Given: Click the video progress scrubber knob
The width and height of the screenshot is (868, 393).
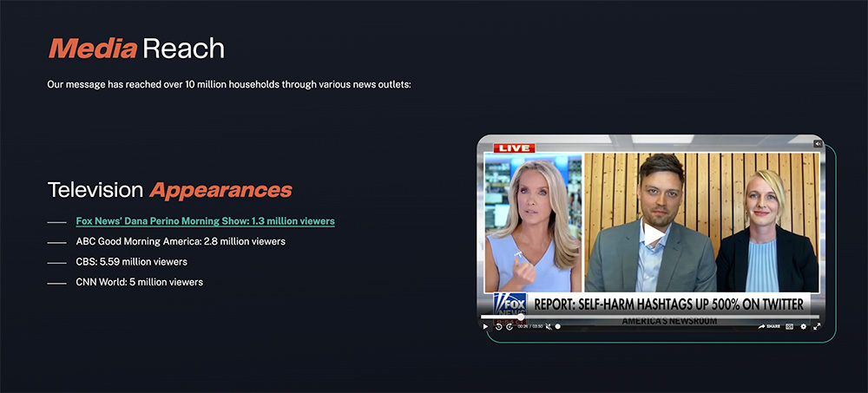Looking at the screenshot, I should (x=521, y=317).
